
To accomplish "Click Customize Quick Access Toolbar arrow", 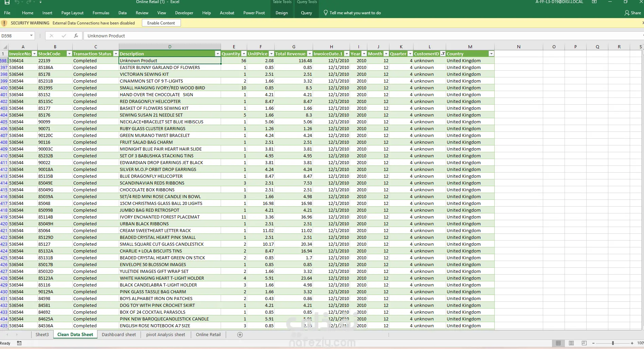I will point(40,2).
